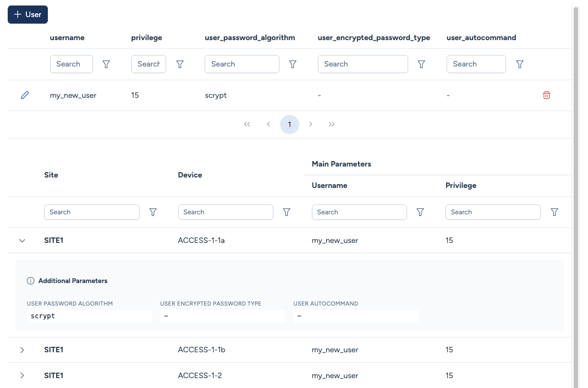Collapse the ACCESS-1-1a row
The height and width of the screenshot is (388, 588).
pyautogui.click(x=22, y=241)
